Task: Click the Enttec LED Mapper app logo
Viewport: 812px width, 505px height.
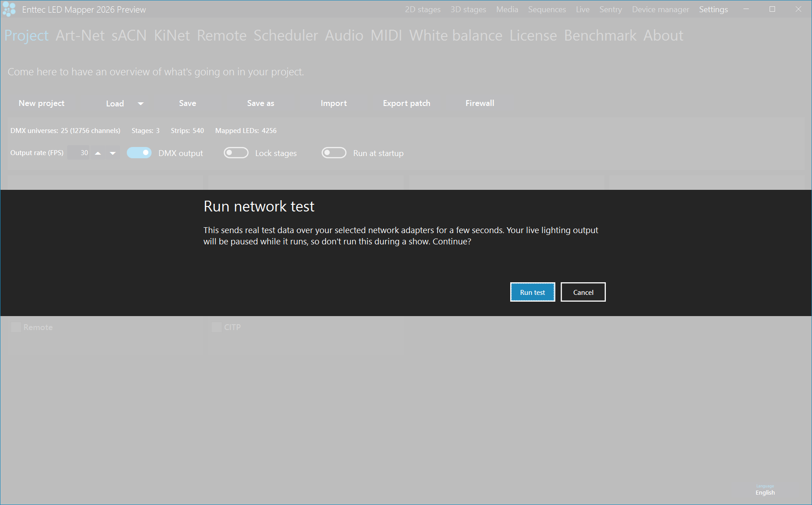Action: [x=9, y=9]
